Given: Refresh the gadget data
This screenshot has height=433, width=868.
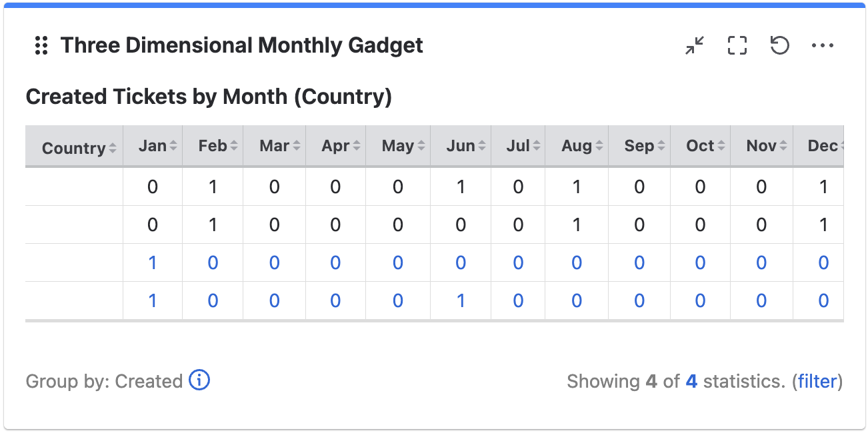Looking at the screenshot, I should pos(780,45).
